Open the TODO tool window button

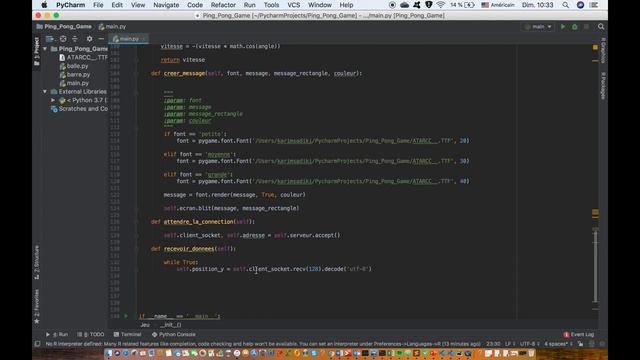[x=91, y=334]
